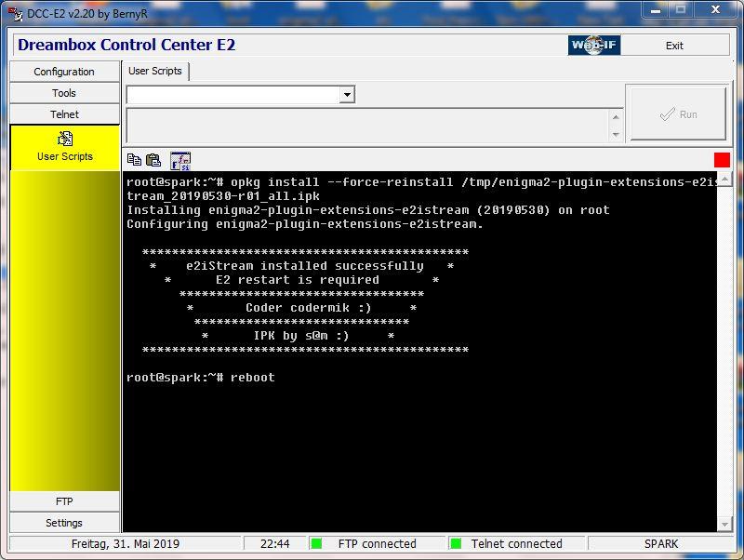744x560 pixels.
Task: Open the Web-IF interface button
Action: (x=594, y=46)
